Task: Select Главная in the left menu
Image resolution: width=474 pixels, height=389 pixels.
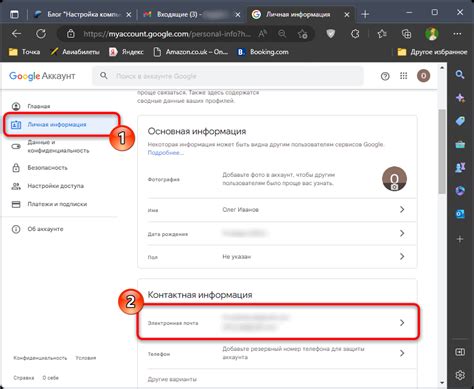Action: coord(39,106)
